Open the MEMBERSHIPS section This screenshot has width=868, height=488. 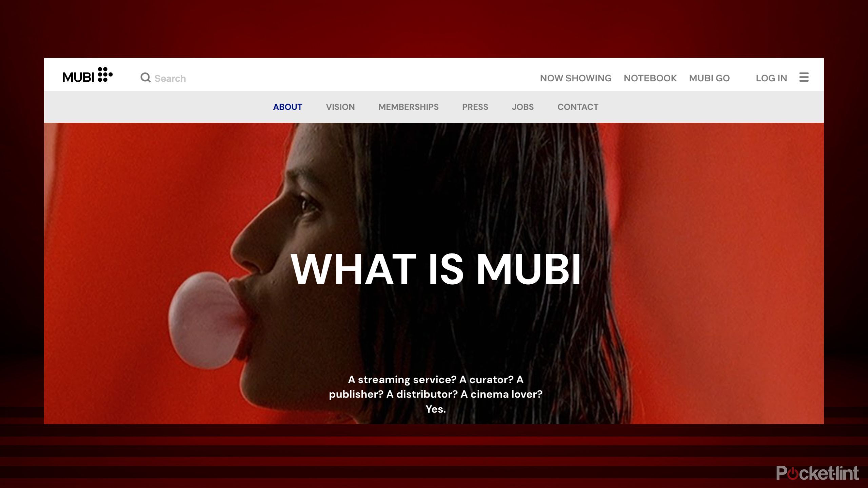(408, 107)
